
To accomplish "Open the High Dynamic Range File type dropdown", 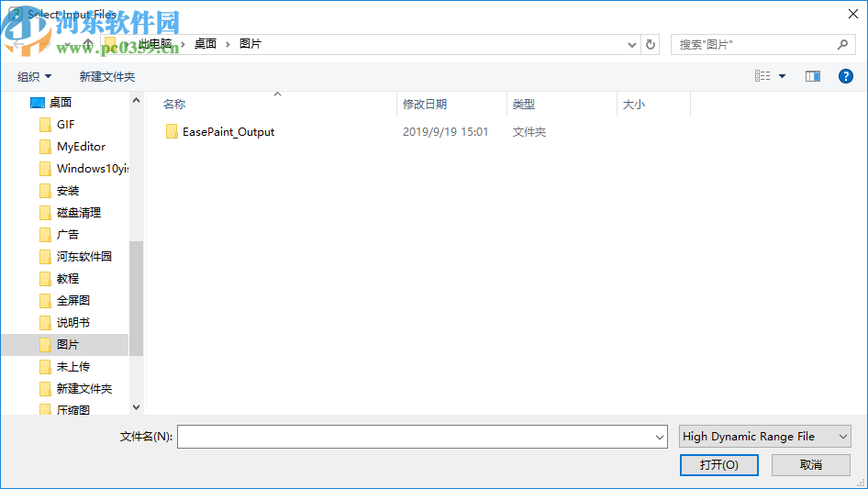I will [764, 437].
